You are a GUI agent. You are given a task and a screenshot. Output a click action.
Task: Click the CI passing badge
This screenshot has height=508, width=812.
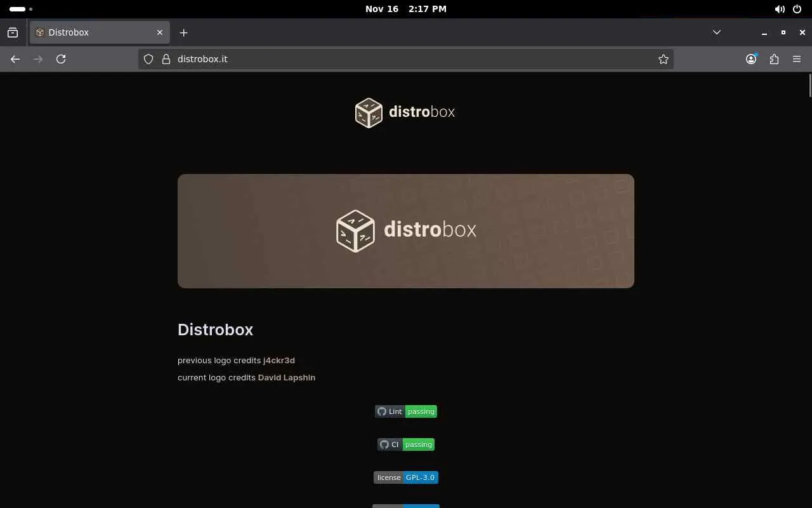tap(406, 444)
